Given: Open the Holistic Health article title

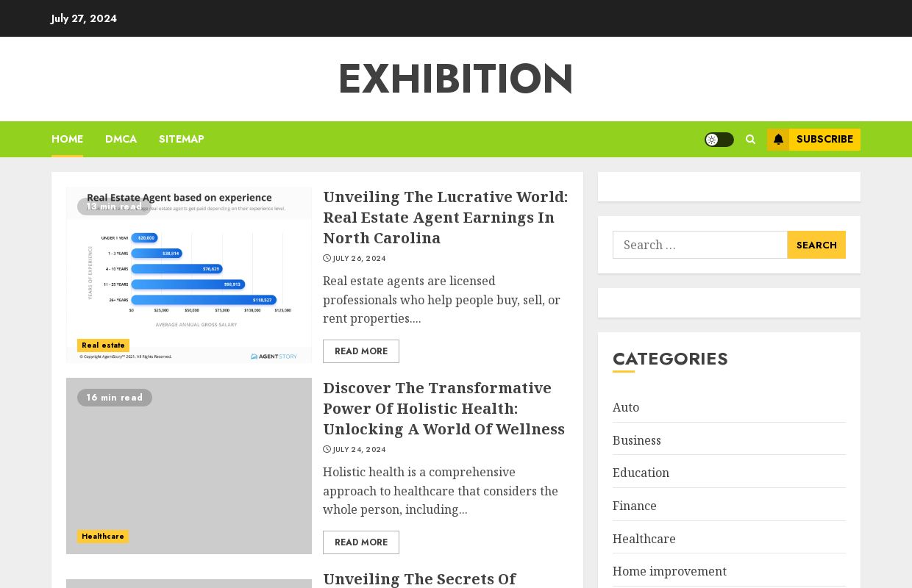Looking at the screenshot, I should (444, 409).
